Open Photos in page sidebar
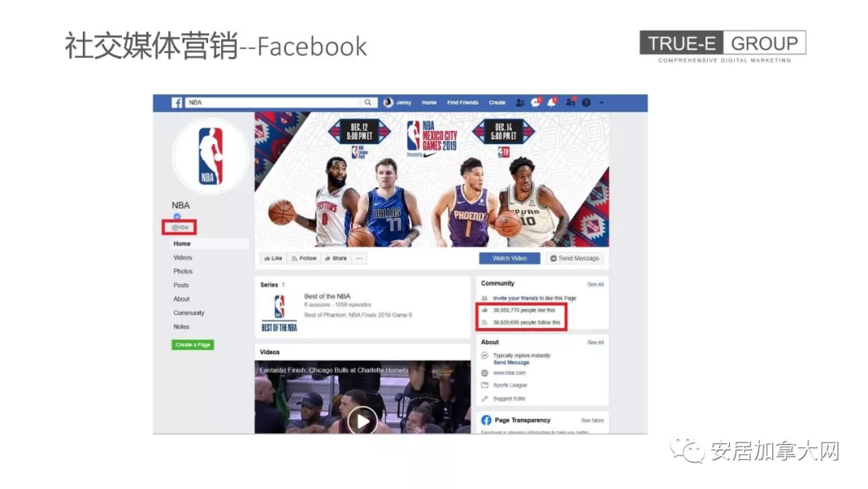The width and height of the screenshot is (868, 489). pos(182,271)
